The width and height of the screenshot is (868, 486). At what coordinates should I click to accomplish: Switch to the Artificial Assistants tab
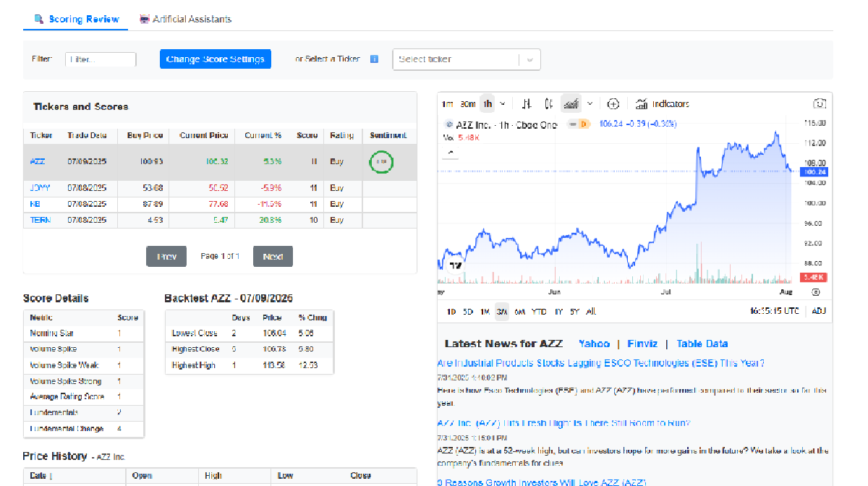(x=186, y=19)
